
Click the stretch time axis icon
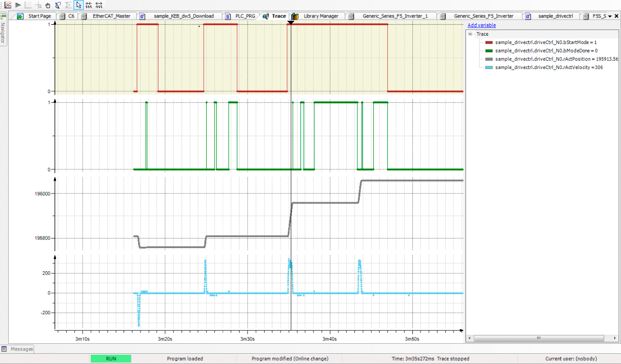[x=99, y=5]
